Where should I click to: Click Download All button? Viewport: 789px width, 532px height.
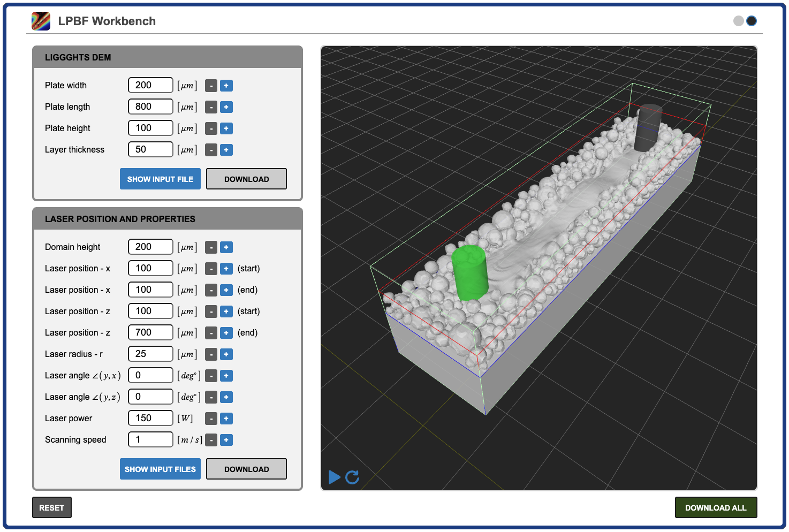(716, 507)
